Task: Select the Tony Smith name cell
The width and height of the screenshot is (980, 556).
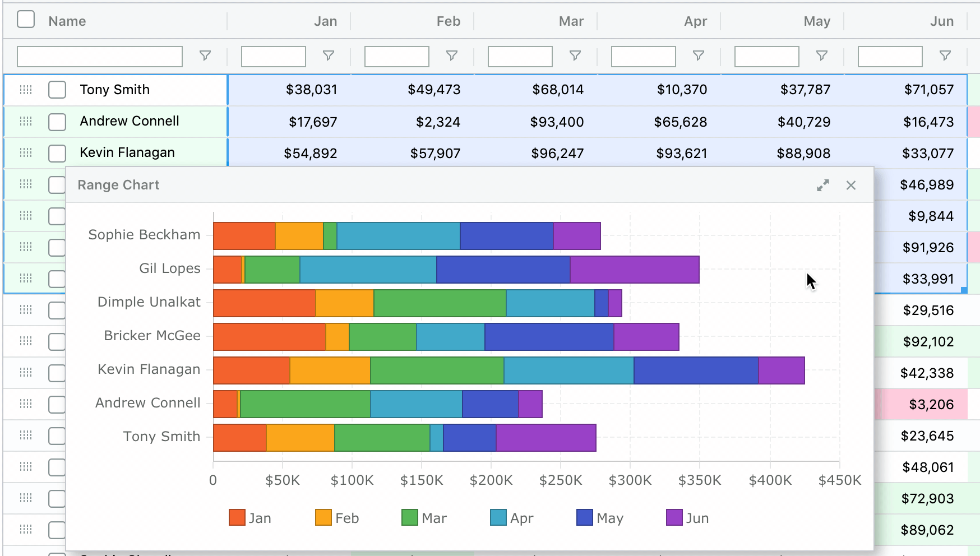Action: click(x=115, y=90)
